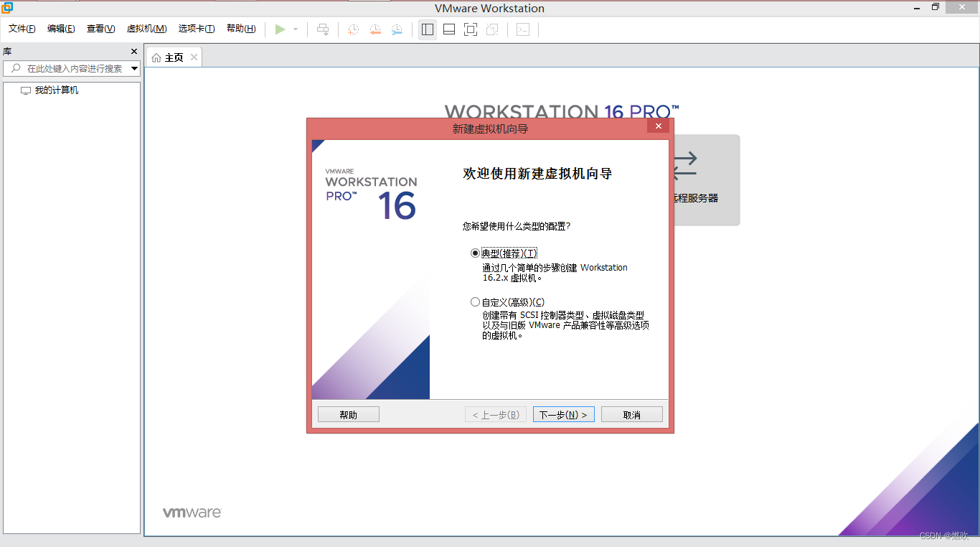Click 下一步(N) to continue
The image size is (980, 547).
[x=563, y=415]
